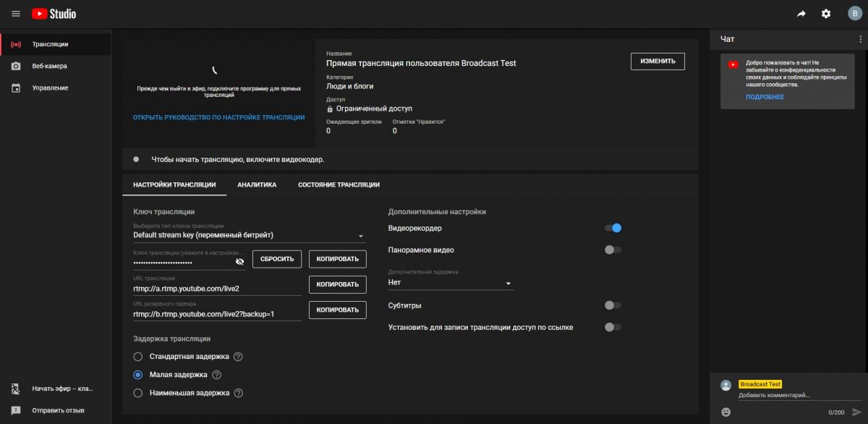Image resolution: width=868 pixels, height=424 pixels.
Task: Click the Изменить button
Action: pyautogui.click(x=658, y=62)
